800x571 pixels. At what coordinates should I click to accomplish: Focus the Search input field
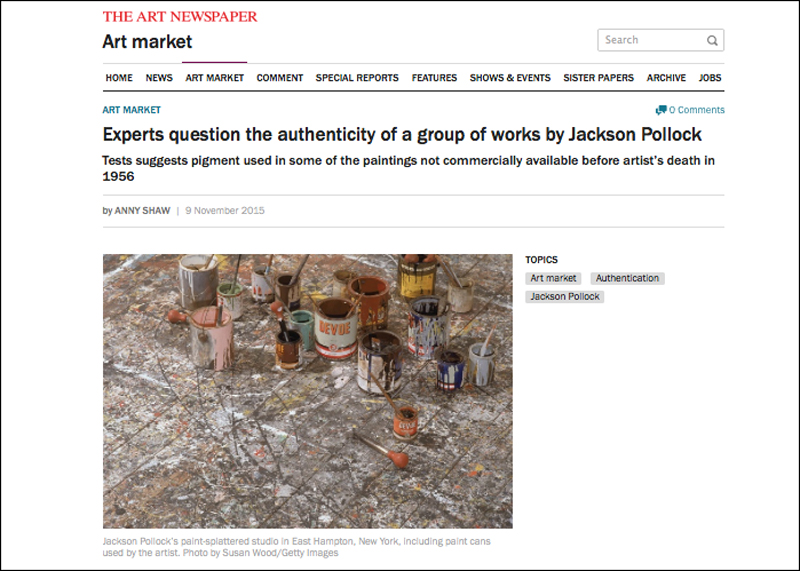tap(652, 40)
